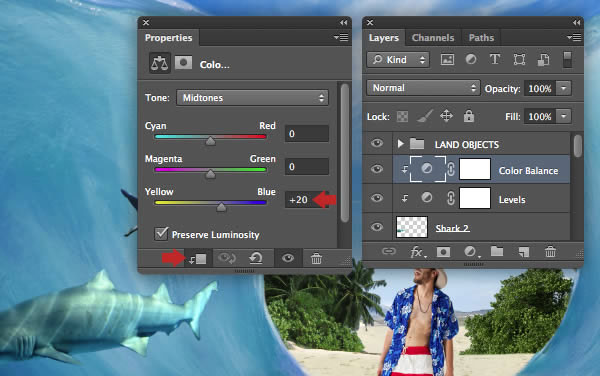Select the Properties tab
The image size is (600, 376).
tap(168, 38)
